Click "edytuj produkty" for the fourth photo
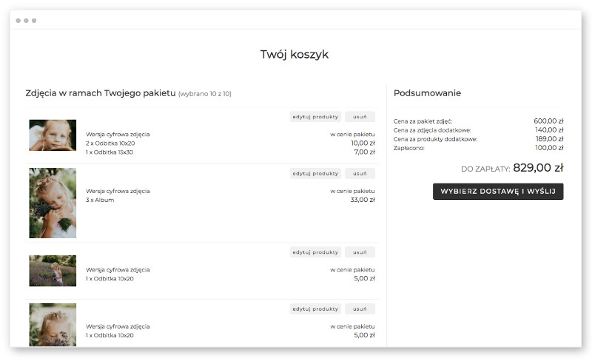 [x=315, y=309]
